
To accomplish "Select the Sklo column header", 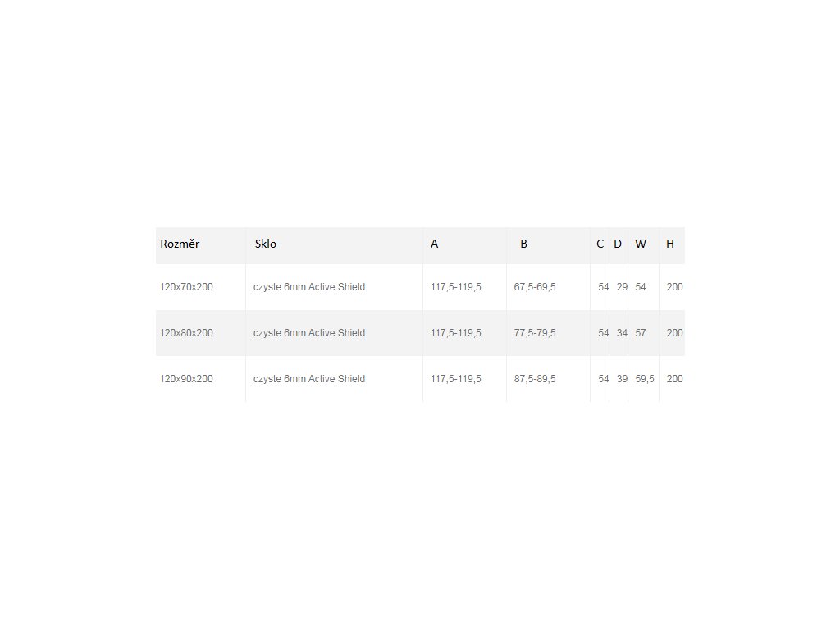I will click(x=266, y=244).
